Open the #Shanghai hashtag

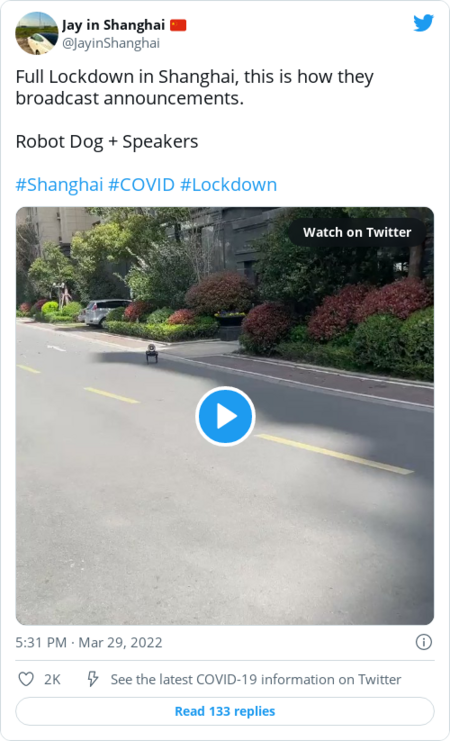(59, 185)
